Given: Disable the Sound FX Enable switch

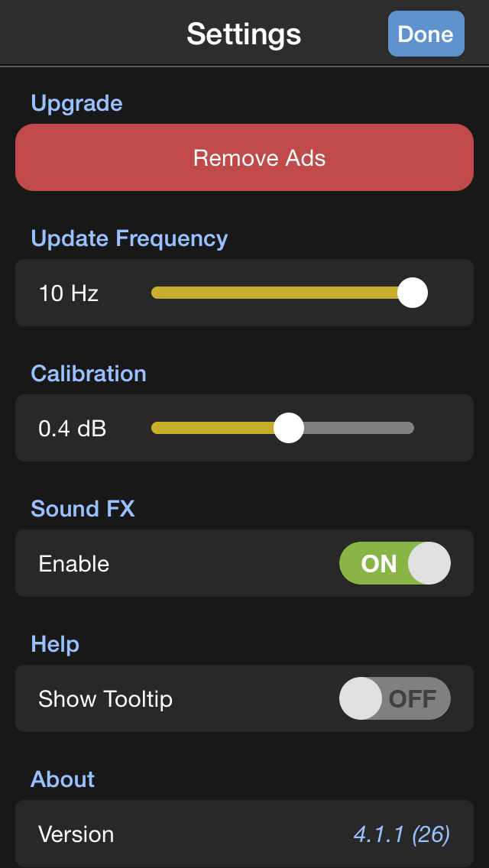Looking at the screenshot, I should (x=394, y=563).
